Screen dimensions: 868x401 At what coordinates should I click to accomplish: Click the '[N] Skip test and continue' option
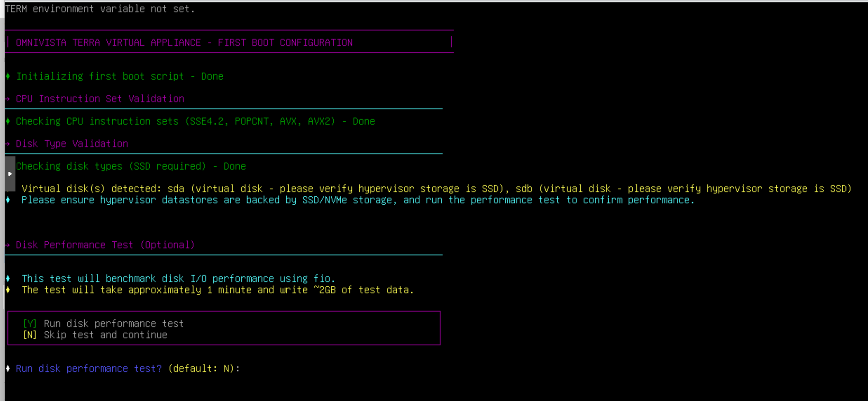[95, 335]
